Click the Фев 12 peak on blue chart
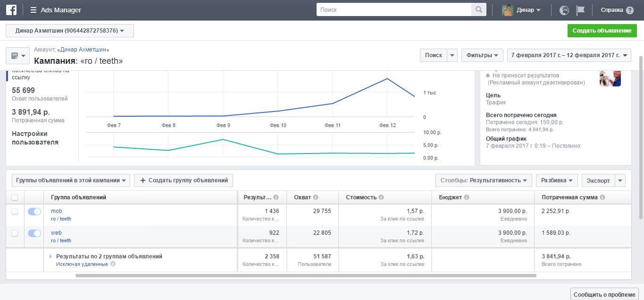 387,78
